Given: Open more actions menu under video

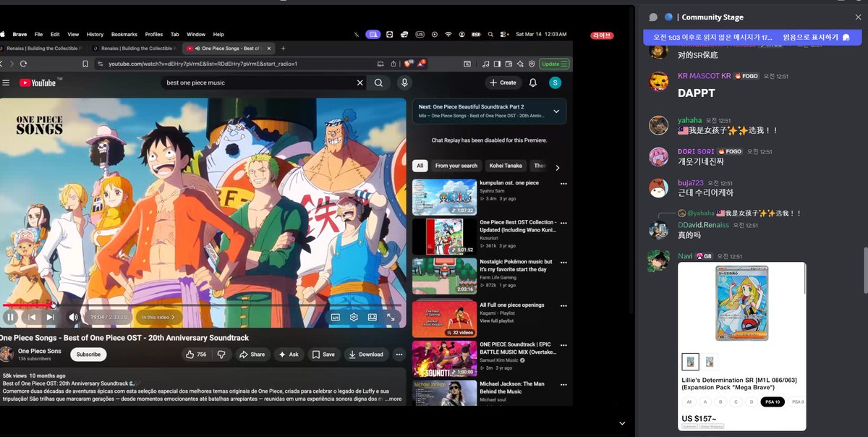Looking at the screenshot, I should click(x=399, y=355).
